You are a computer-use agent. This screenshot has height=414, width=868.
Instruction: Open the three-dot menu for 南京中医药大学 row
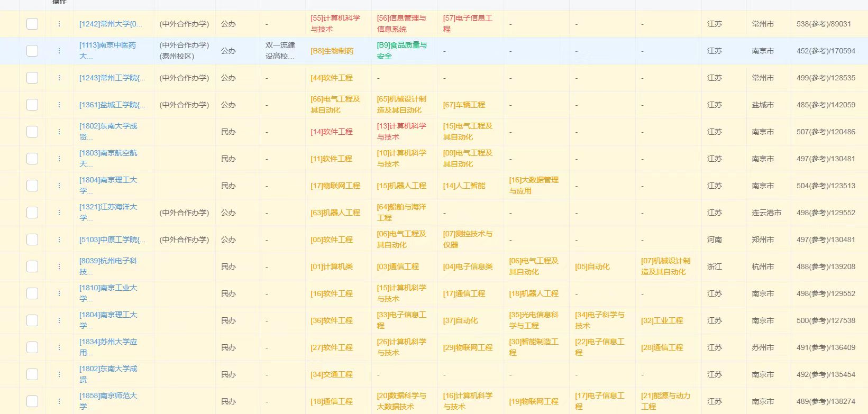point(59,51)
